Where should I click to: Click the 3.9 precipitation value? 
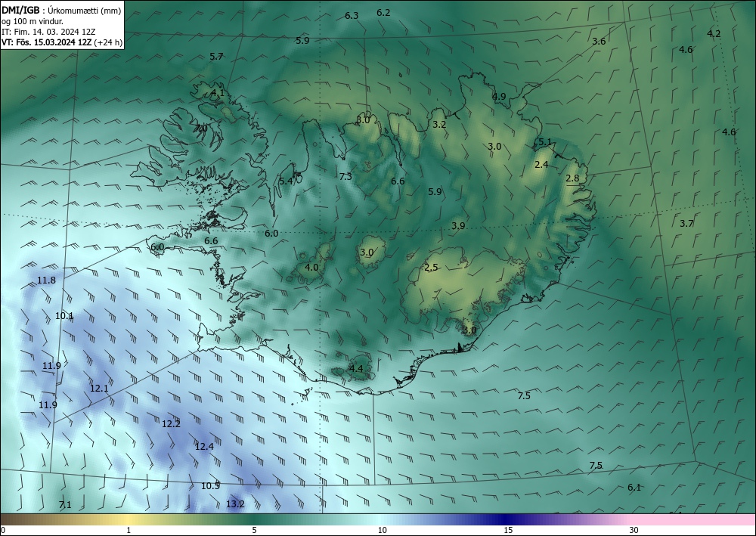458,225
